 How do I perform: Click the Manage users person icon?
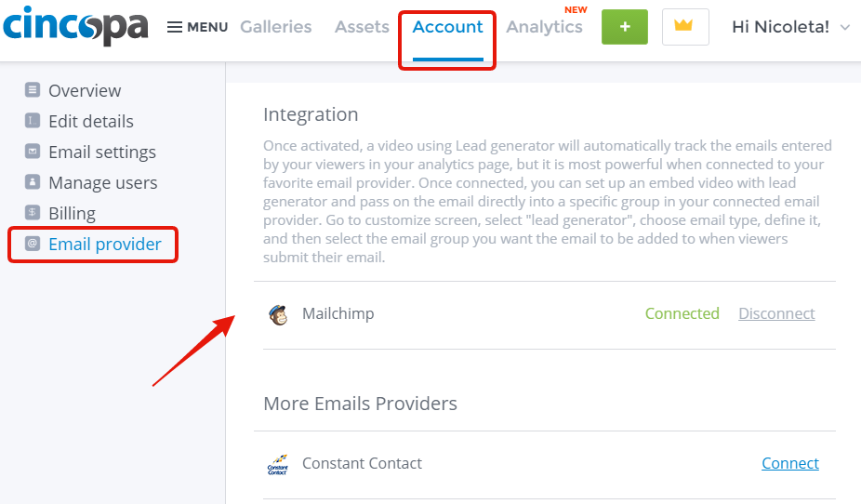point(33,181)
